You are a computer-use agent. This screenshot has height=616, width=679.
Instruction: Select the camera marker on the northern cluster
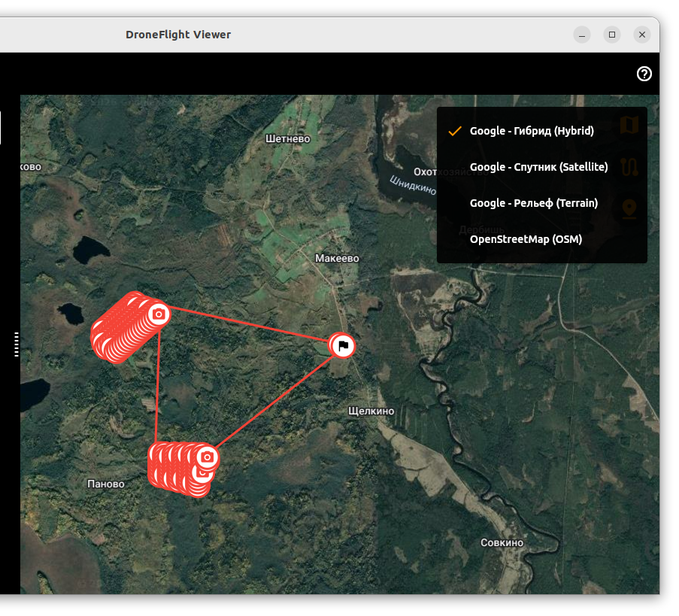coord(158,314)
